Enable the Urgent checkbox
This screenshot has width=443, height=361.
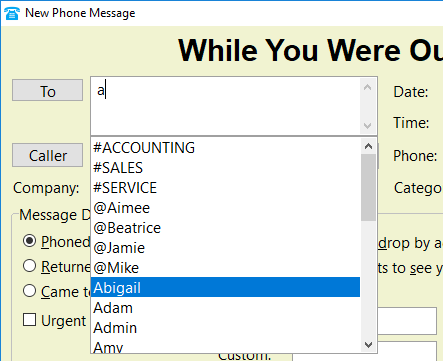coord(29,320)
